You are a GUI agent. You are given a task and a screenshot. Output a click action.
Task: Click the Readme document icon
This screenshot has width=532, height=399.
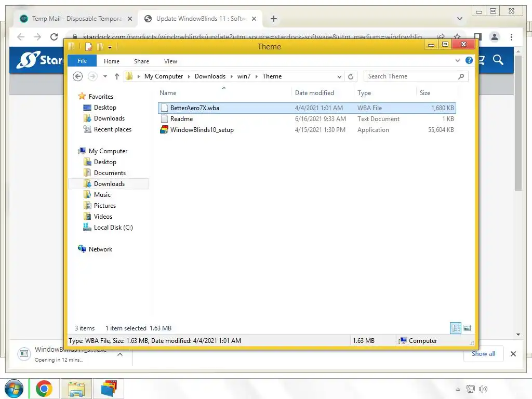pyautogui.click(x=164, y=119)
